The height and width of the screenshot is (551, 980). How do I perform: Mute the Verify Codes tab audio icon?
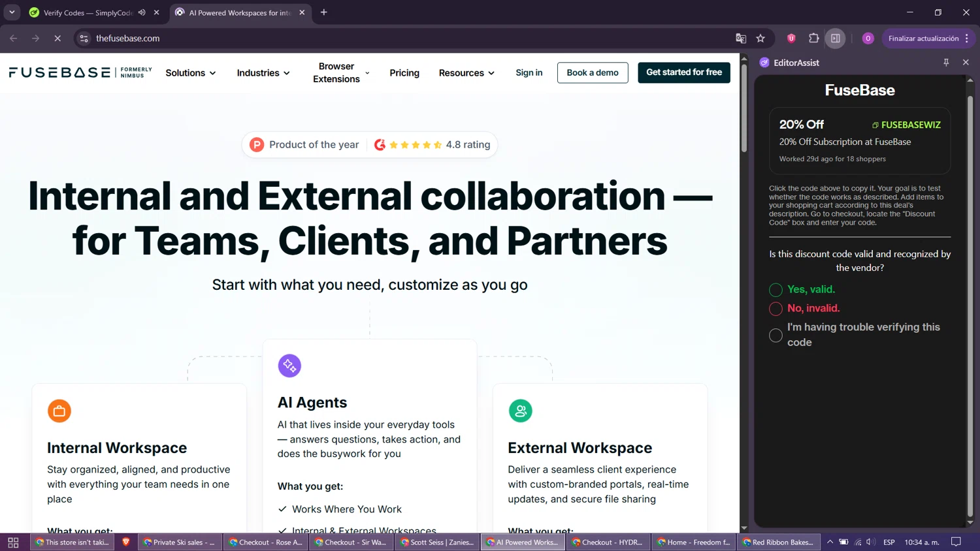(142, 12)
